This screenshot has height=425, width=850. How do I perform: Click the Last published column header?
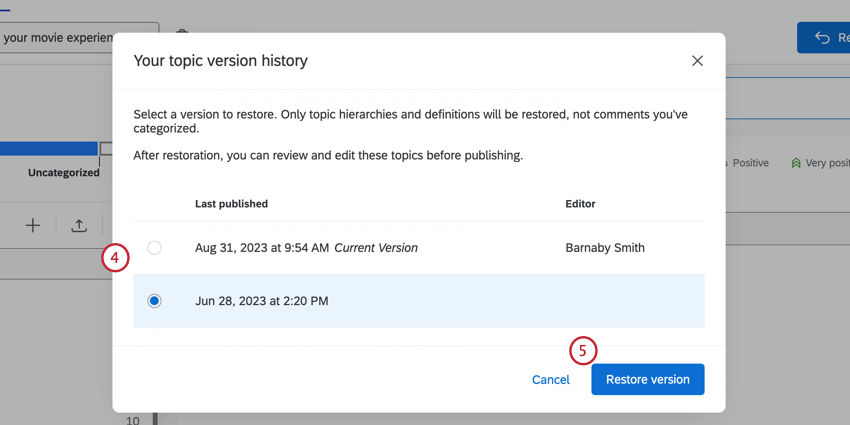231,204
